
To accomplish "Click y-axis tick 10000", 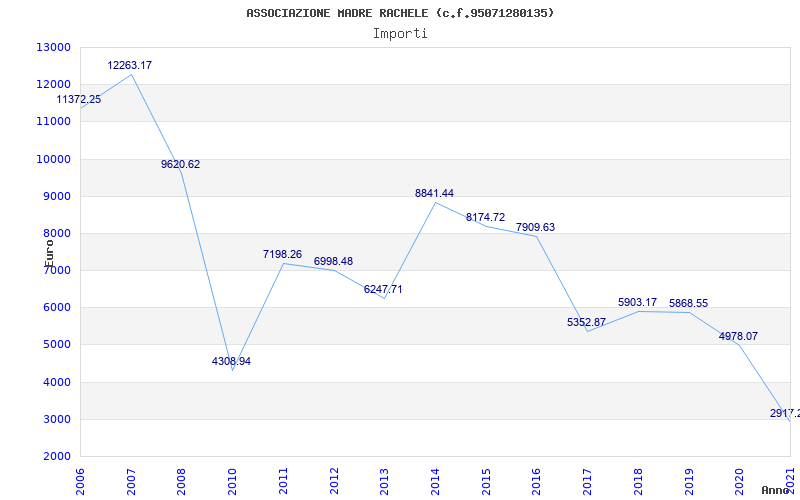I will 54,159.
